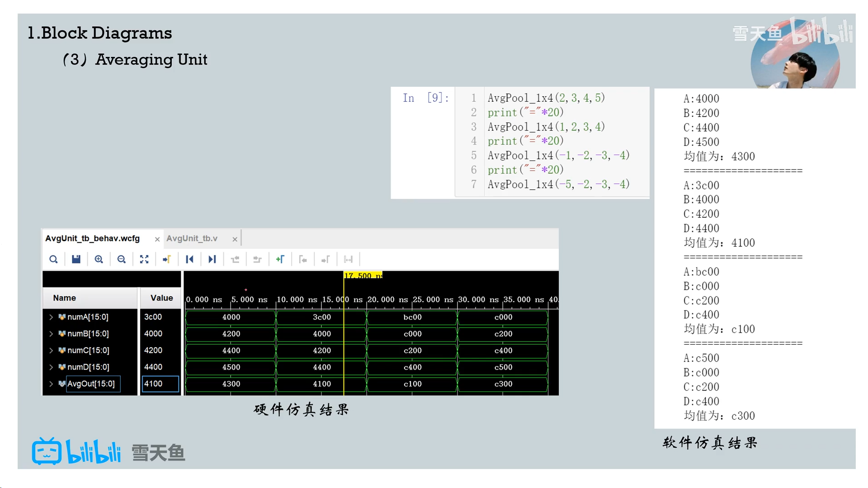Expand the AvgOut[15:0] signal bus

pos(51,384)
